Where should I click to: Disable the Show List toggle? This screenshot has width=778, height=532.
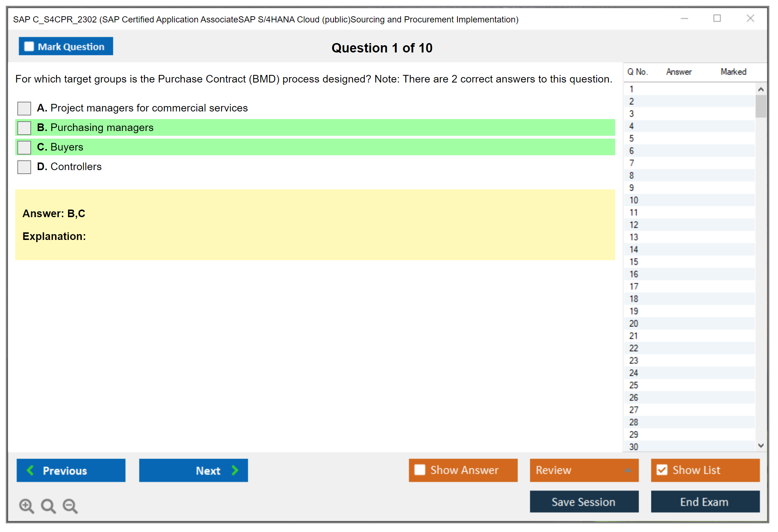coord(662,470)
